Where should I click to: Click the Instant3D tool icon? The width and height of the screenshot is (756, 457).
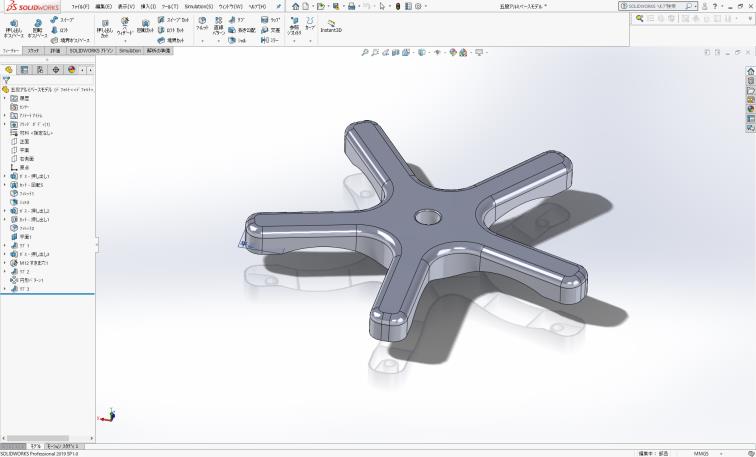329,24
